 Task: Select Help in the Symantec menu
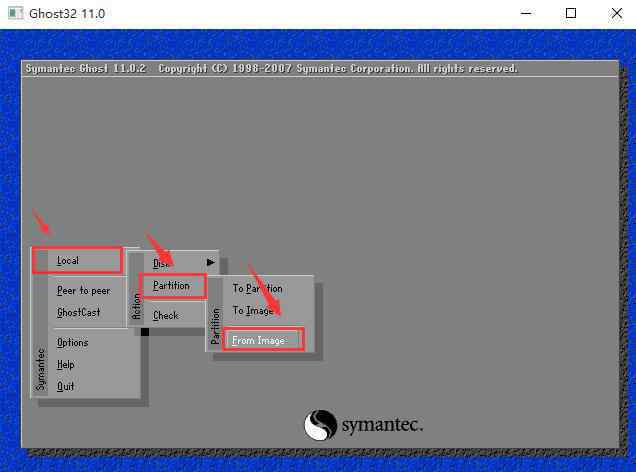65,364
